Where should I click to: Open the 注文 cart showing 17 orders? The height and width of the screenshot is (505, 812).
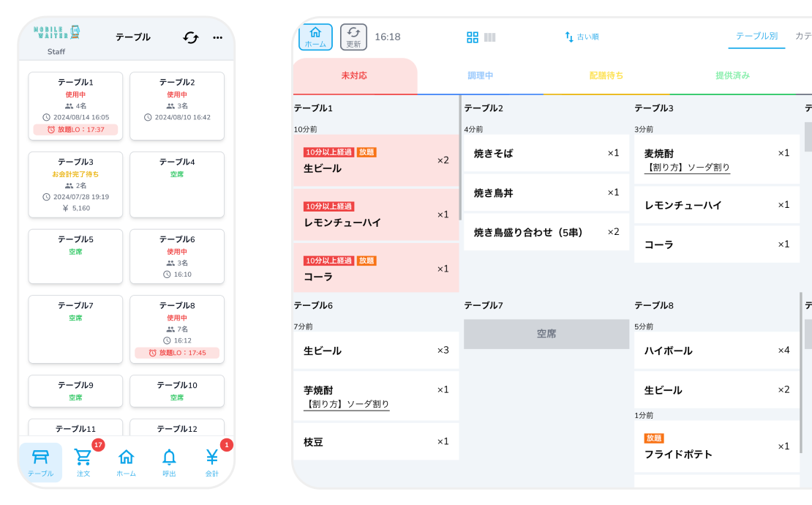pos(83,460)
